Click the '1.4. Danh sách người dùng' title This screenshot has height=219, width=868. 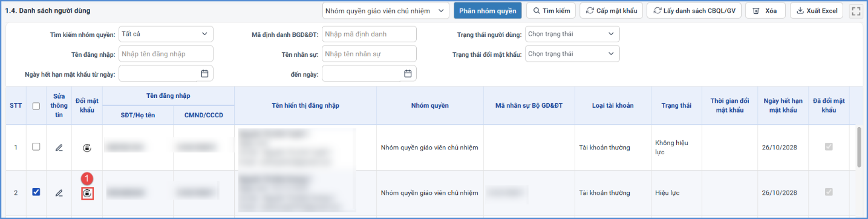pos(48,11)
